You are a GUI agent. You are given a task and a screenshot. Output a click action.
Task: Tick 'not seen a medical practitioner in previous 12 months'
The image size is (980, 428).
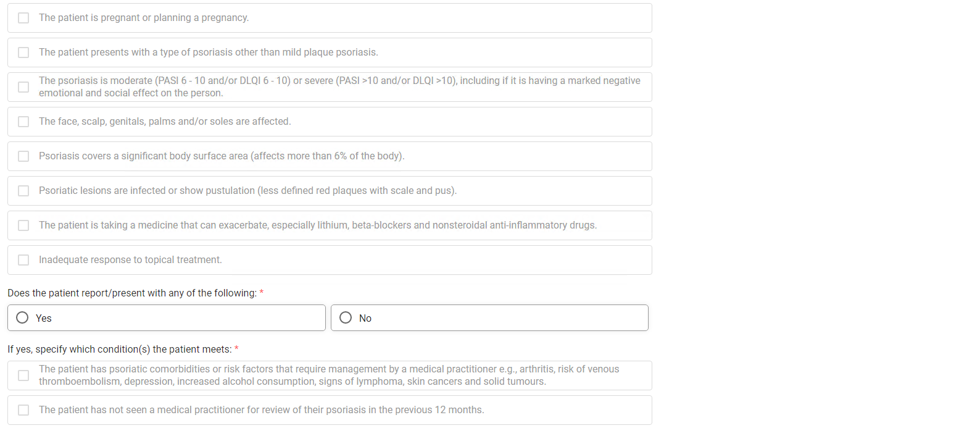coord(23,410)
